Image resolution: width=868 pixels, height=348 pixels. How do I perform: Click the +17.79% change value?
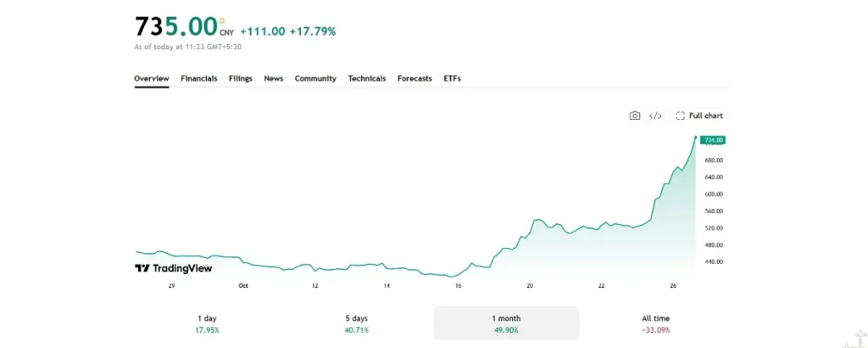(313, 31)
